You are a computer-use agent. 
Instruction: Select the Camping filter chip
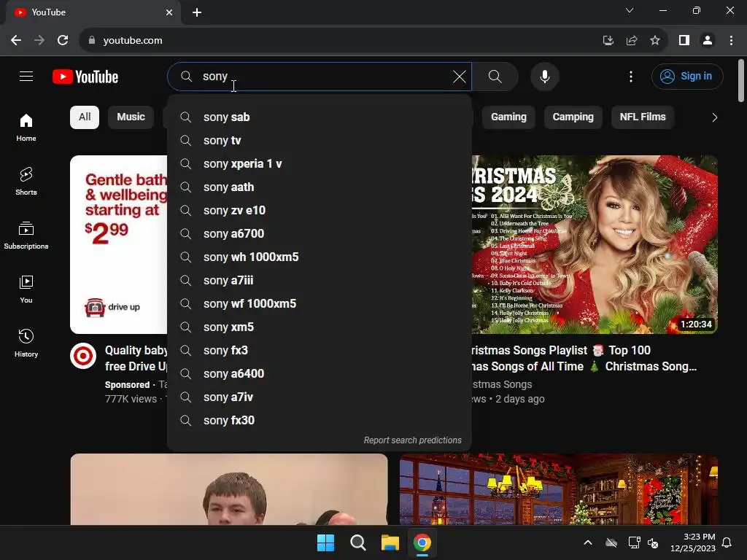[573, 117]
